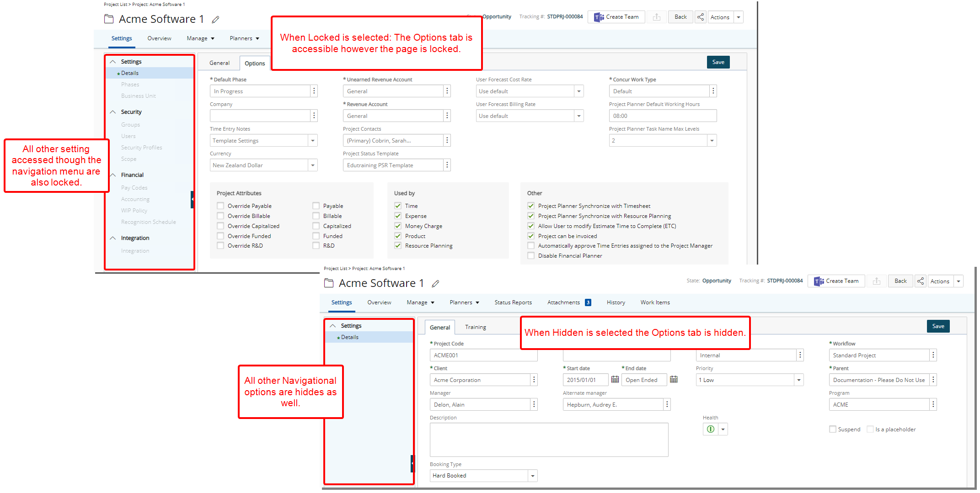This screenshot has width=980, height=493.
Task: Open the Project Status Template picker
Action: (447, 165)
